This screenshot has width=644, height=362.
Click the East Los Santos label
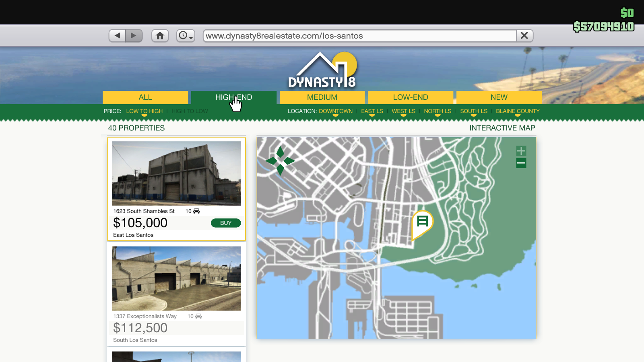[133, 235]
